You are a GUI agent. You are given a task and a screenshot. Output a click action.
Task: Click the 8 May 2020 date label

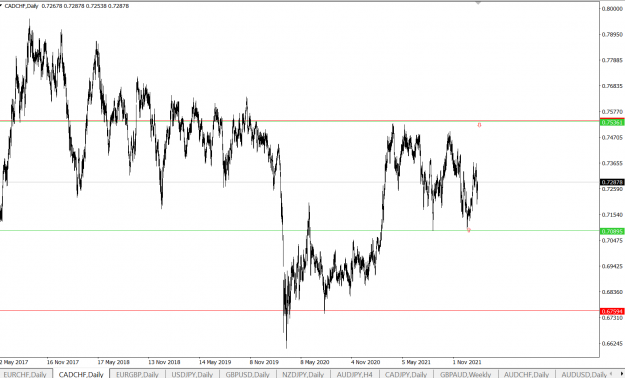[315, 362]
